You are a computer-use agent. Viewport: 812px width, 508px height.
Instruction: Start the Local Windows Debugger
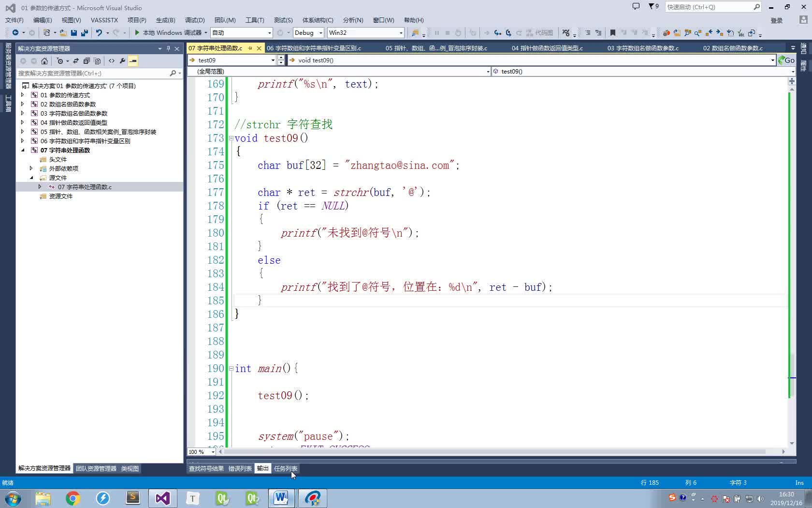click(x=168, y=32)
